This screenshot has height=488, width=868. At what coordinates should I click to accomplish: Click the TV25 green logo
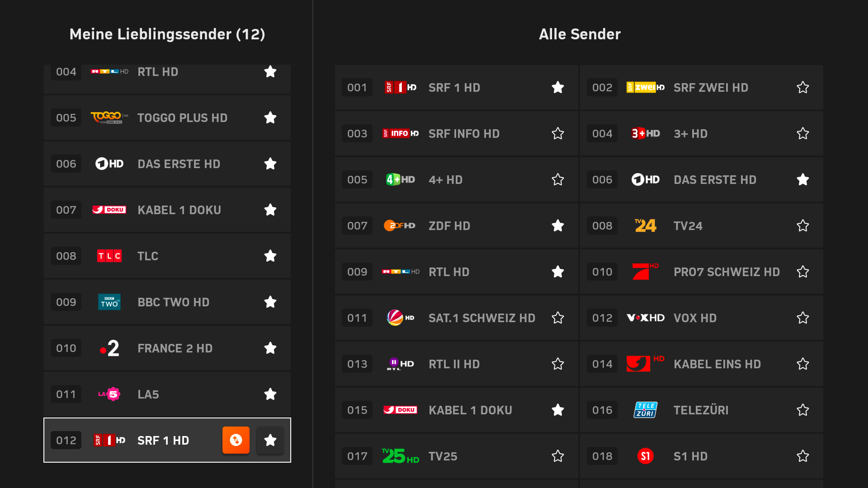click(x=400, y=456)
